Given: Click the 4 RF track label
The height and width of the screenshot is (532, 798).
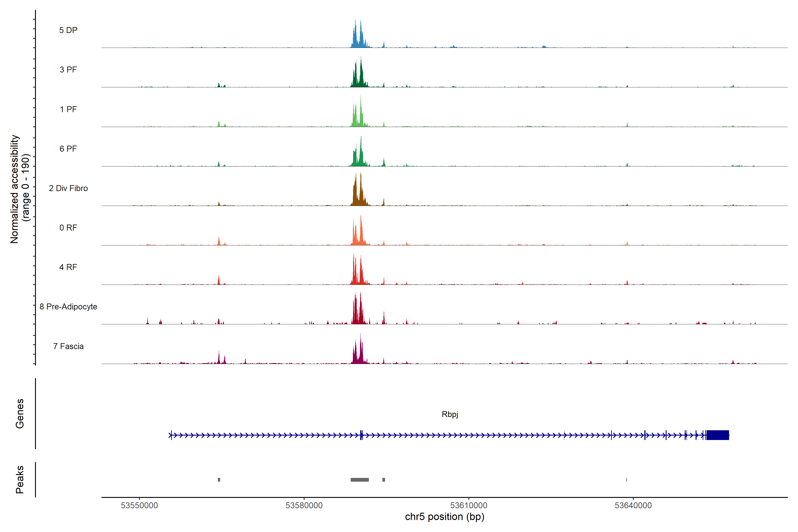Looking at the screenshot, I should click(x=68, y=267).
